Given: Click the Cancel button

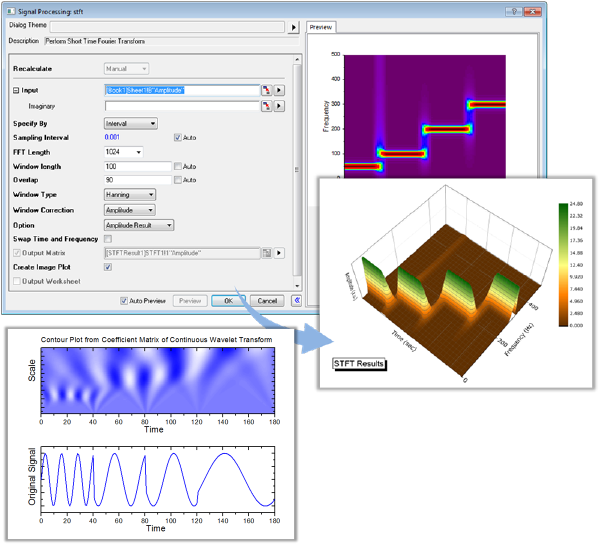Looking at the screenshot, I should [265, 300].
